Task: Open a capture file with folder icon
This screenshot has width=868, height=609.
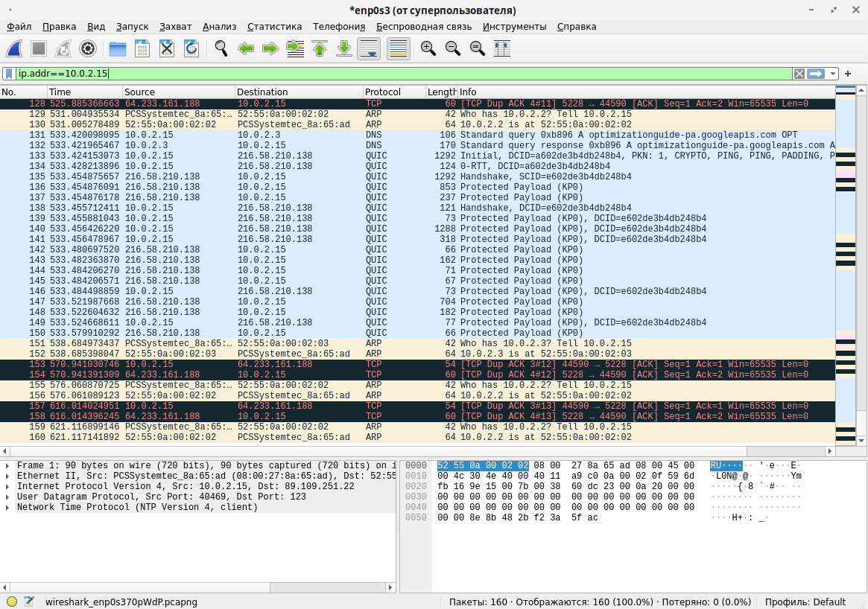Action: (x=117, y=49)
